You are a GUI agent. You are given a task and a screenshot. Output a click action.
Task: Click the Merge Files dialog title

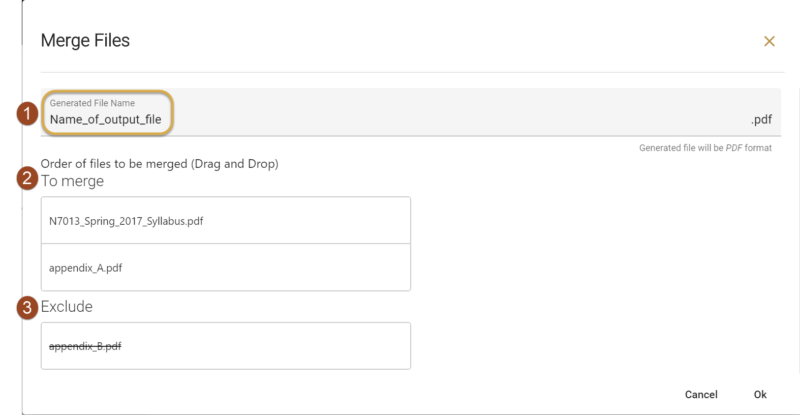(x=85, y=40)
